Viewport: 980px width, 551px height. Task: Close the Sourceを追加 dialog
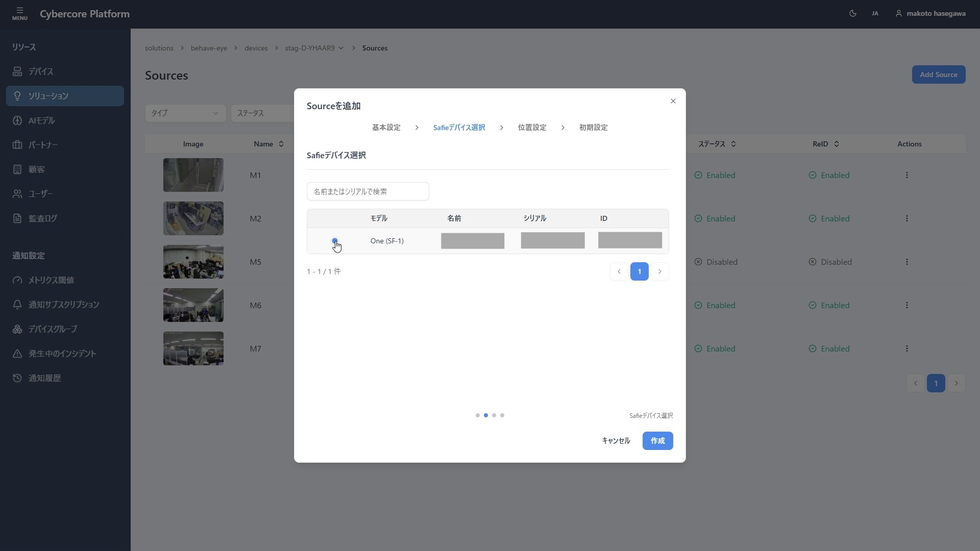[x=673, y=101]
